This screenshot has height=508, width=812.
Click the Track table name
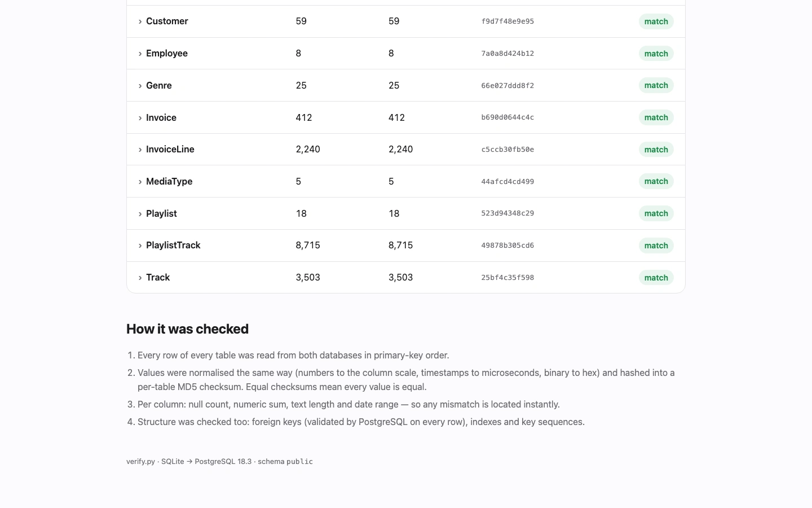158,278
